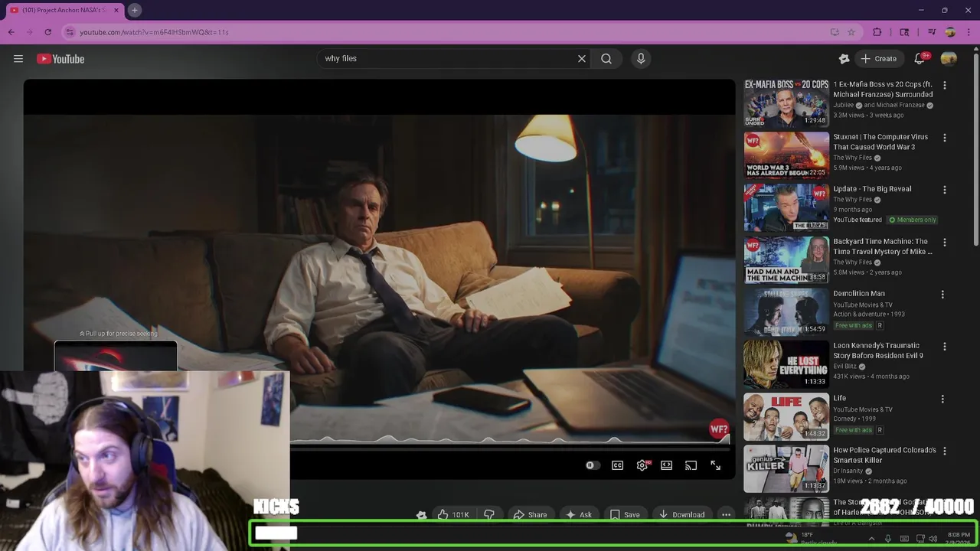Open options for Stuxnet video
Screen dimensions: 980x551
tap(944, 138)
